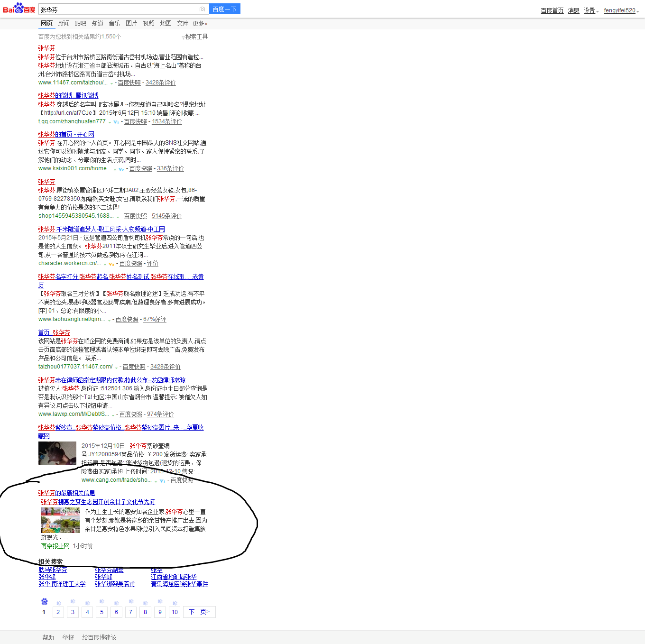Open 搜索工具 filter icon

[183, 37]
